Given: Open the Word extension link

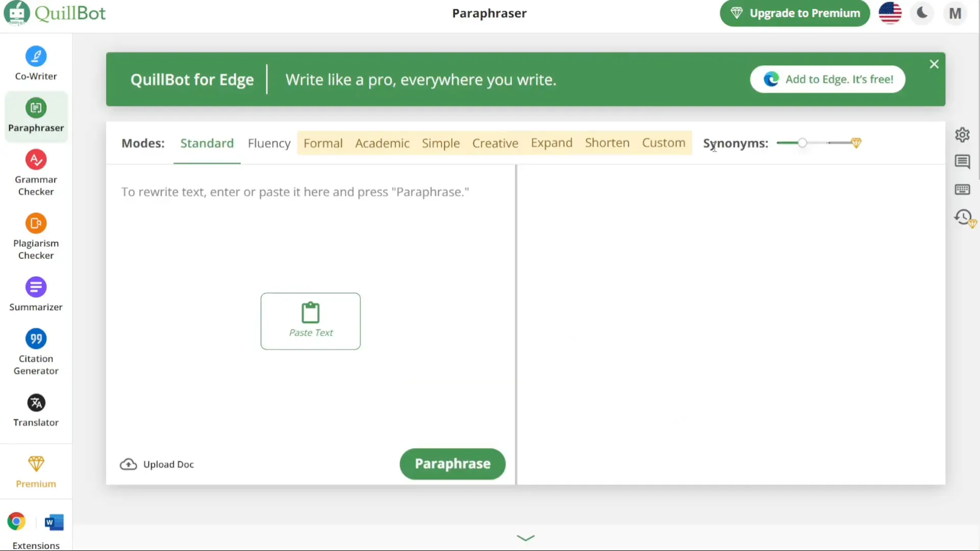Looking at the screenshot, I should tap(54, 522).
